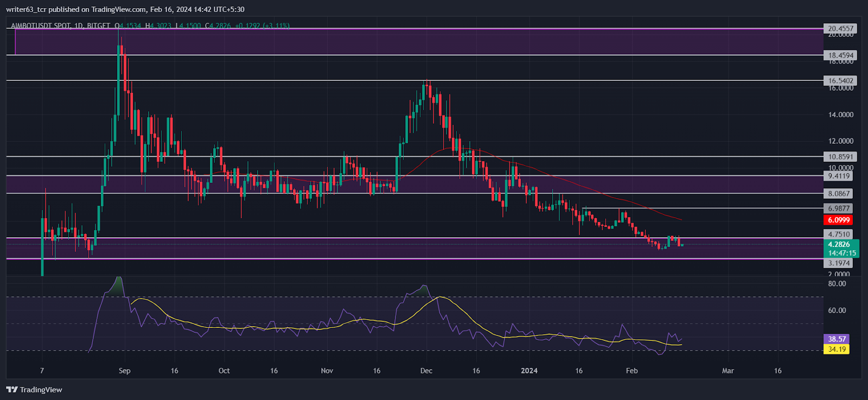Click the 60.00 RSI axis value

837,310
